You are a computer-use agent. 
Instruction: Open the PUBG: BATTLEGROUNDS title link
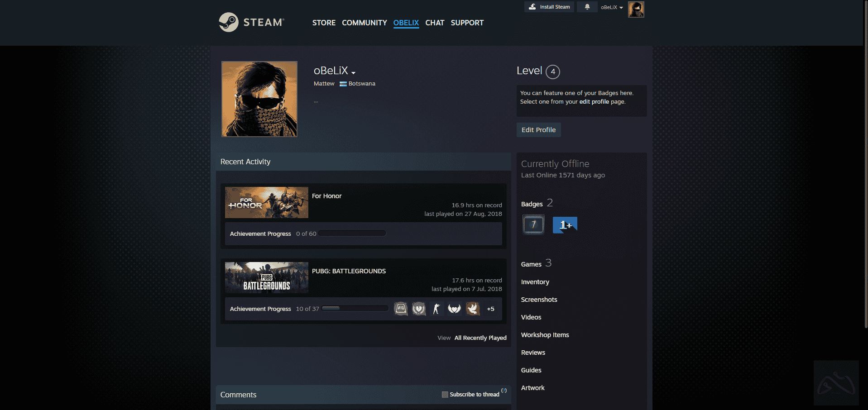coord(349,271)
